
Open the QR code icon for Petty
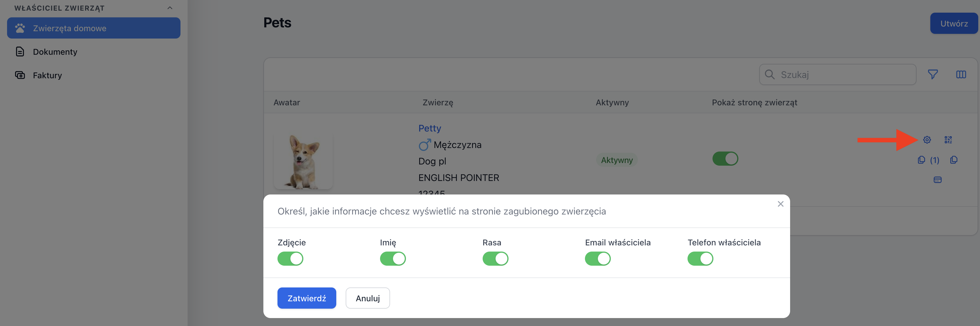948,140
